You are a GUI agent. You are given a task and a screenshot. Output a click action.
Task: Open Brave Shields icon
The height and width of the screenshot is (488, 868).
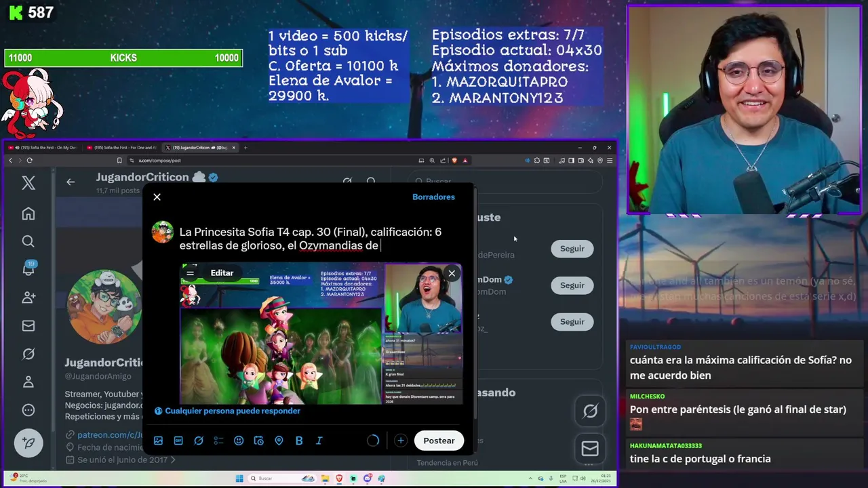tap(454, 161)
